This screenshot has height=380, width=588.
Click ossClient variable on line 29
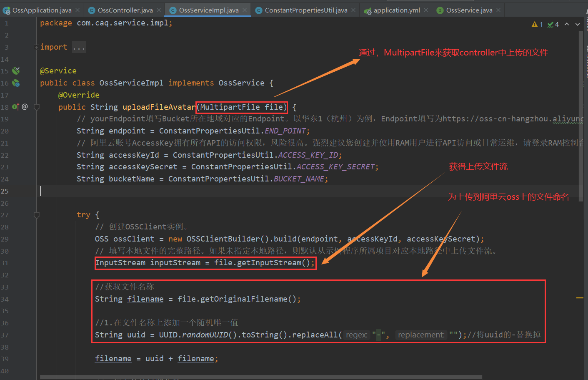tap(134, 239)
